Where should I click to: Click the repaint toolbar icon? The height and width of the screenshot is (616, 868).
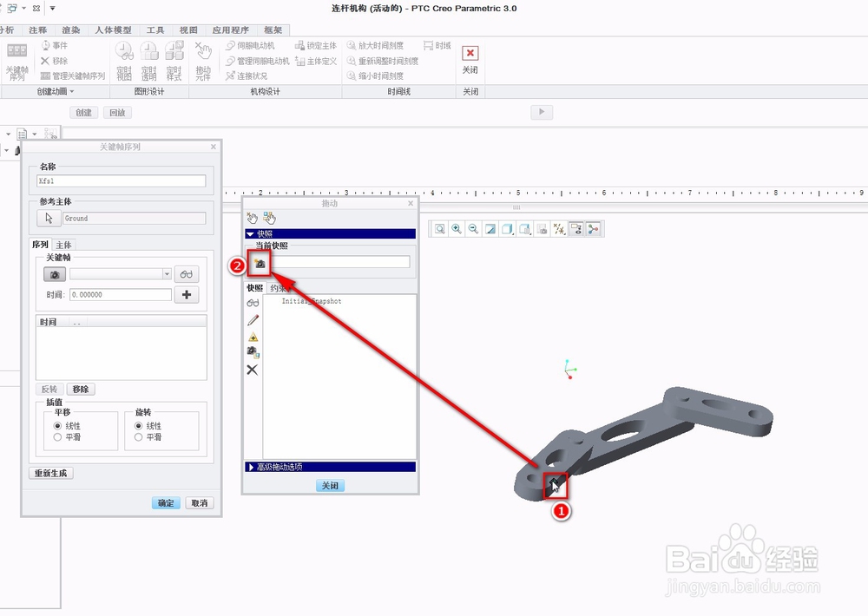[490, 229]
